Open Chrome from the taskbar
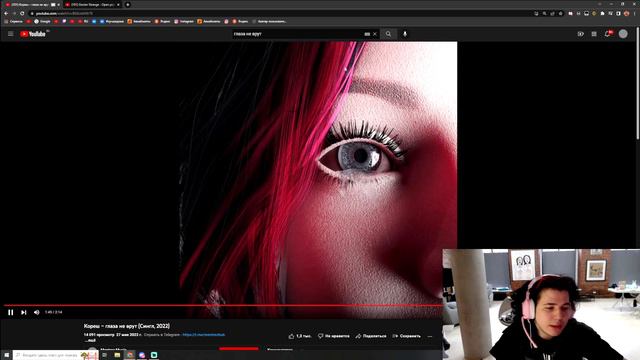 [x=130, y=355]
